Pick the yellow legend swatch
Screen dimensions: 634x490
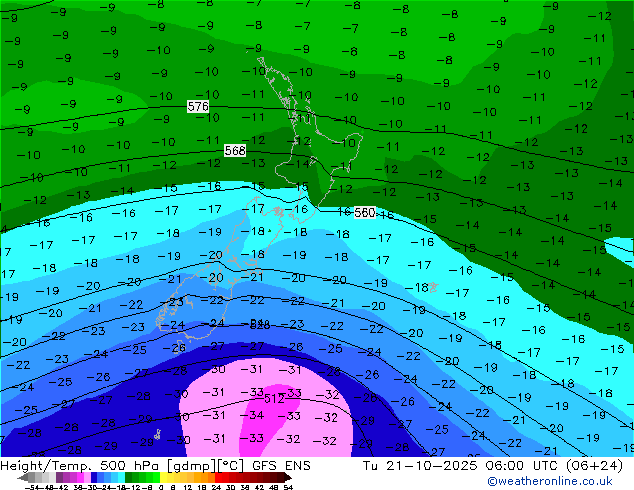pyautogui.click(x=163, y=477)
